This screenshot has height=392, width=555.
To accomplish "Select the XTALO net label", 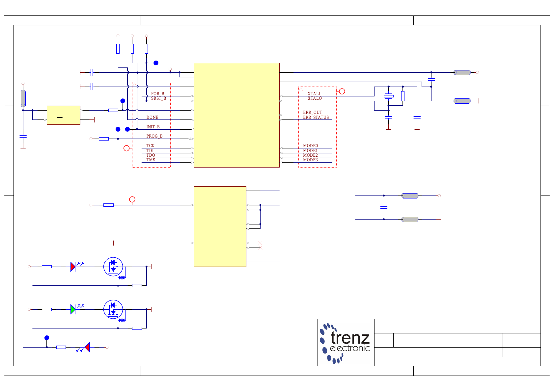I will 315,98.
